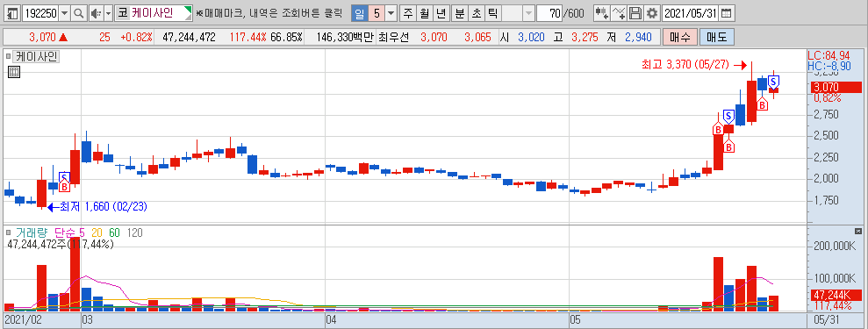Open the dropdown arrow beside speaker icon

[x=108, y=12]
